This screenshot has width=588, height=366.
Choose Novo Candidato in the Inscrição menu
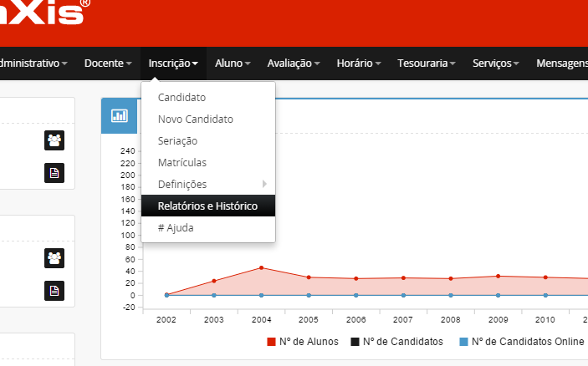click(x=196, y=119)
